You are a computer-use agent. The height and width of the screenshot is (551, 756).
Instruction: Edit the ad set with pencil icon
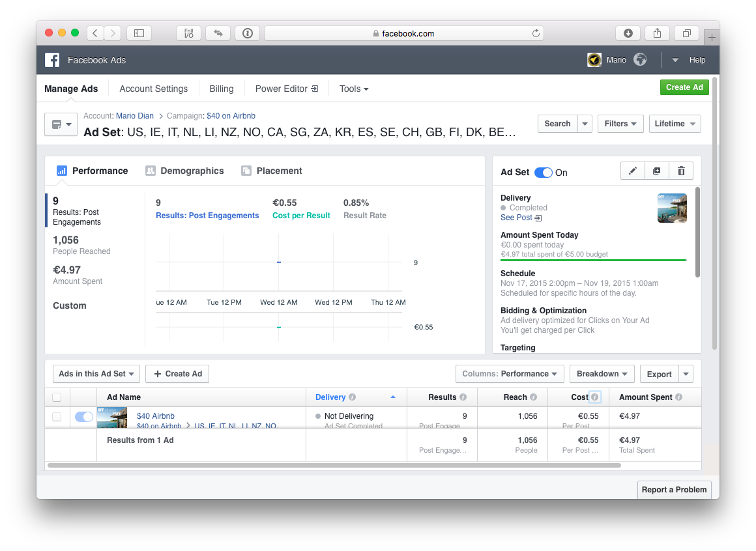[x=633, y=171]
